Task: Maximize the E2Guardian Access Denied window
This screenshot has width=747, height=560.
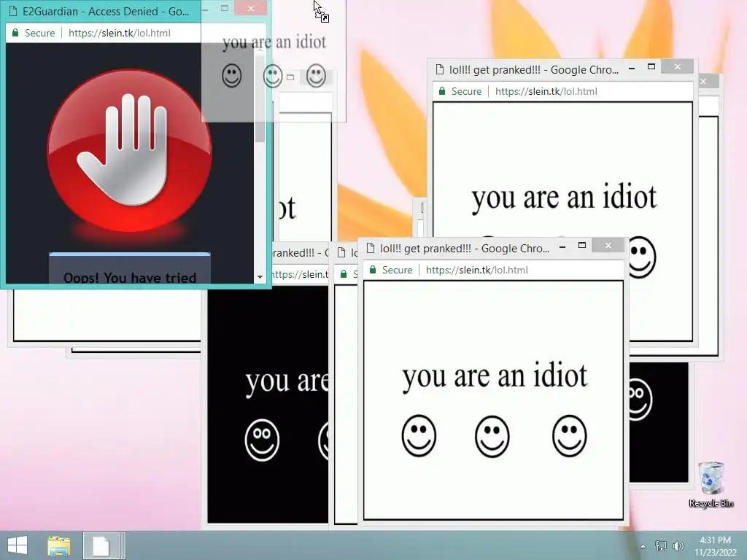Action: [225, 8]
